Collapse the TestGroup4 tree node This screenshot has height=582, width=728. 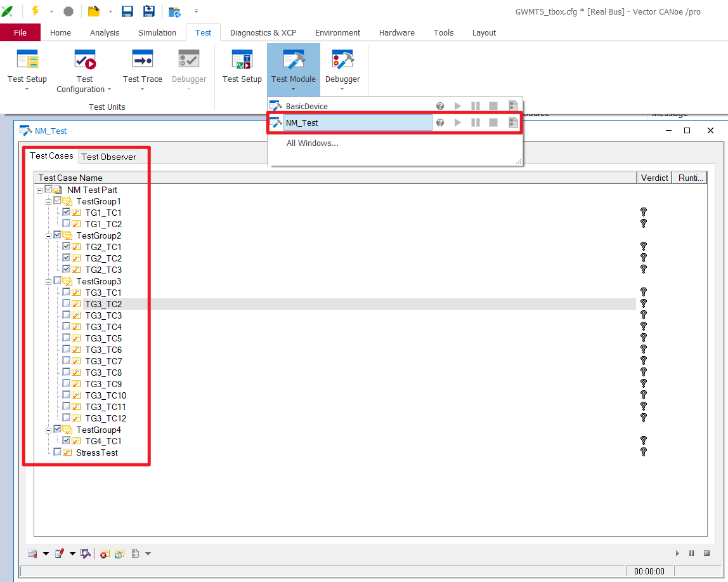(49, 430)
